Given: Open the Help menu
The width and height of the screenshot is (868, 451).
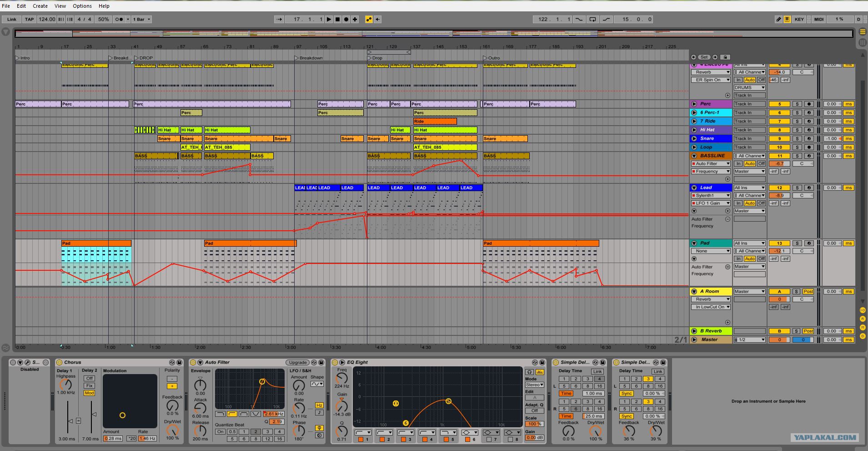Looking at the screenshot, I should (104, 6).
